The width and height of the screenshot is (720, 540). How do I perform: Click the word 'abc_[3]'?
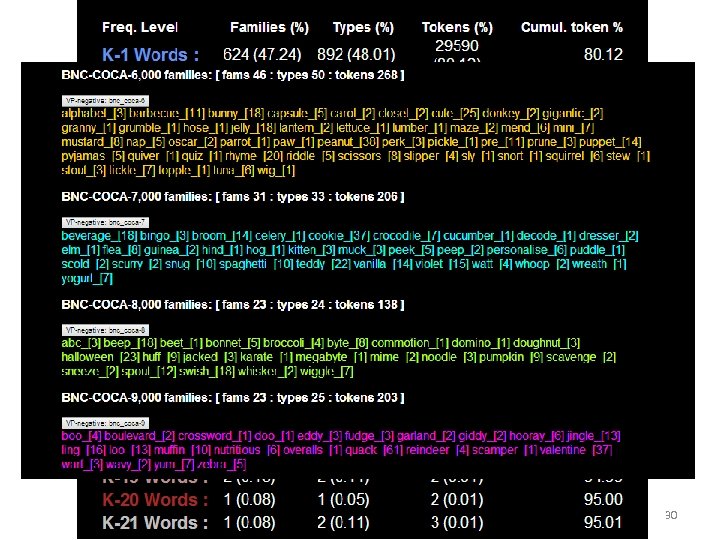81,343
